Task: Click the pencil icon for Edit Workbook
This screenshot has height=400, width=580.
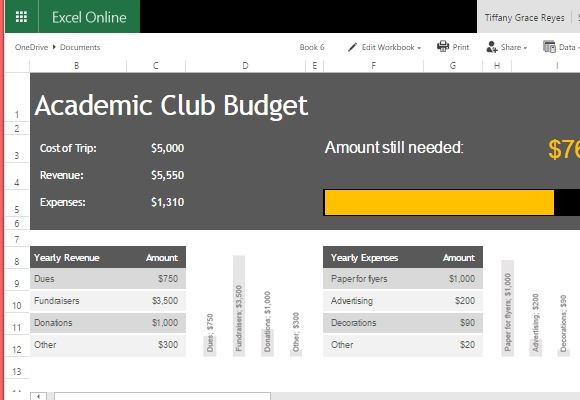Action: (x=353, y=47)
